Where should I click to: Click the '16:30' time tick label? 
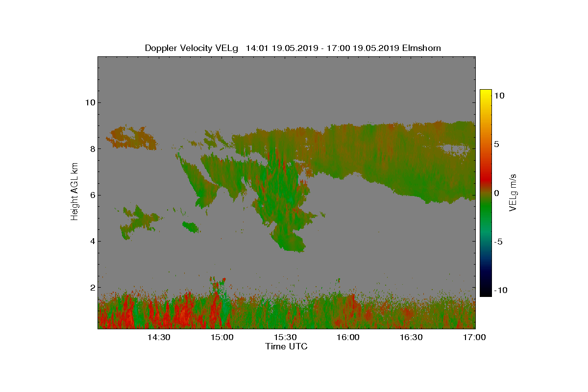(412, 337)
